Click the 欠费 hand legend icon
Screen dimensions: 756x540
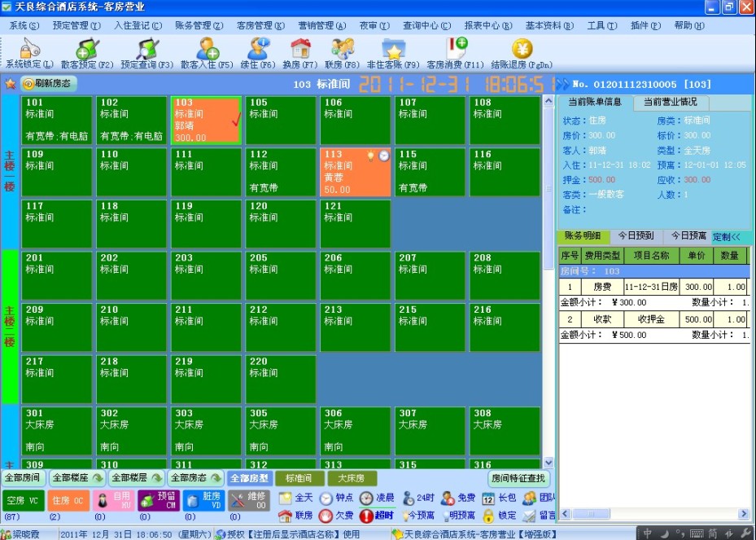coord(326,516)
